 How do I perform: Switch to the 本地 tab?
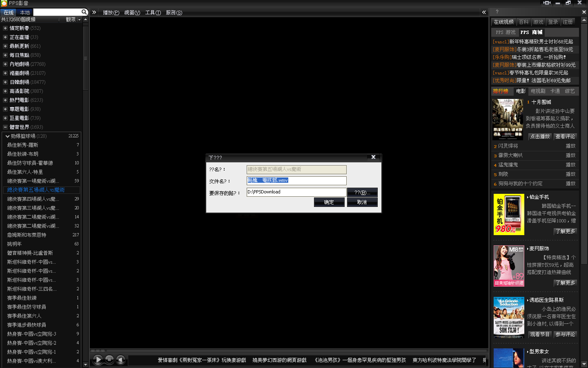click(25, 13)
